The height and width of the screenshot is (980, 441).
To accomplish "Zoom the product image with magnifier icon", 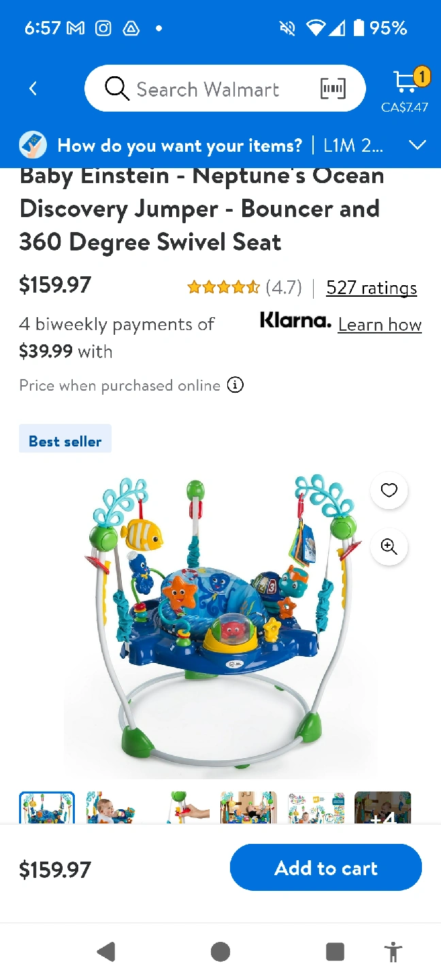I will tap(389, 546).
